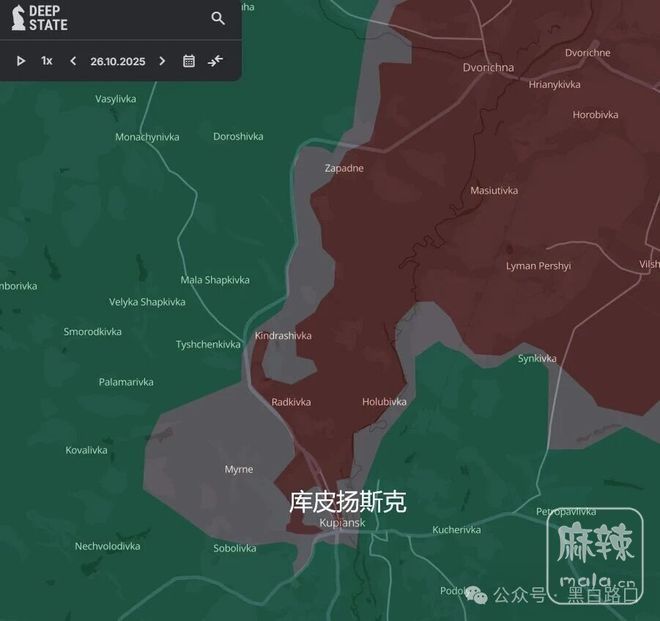Click the search magnifier icon
Image resolution: width=660 pixels, height=621 pixels.
[218, 18]
